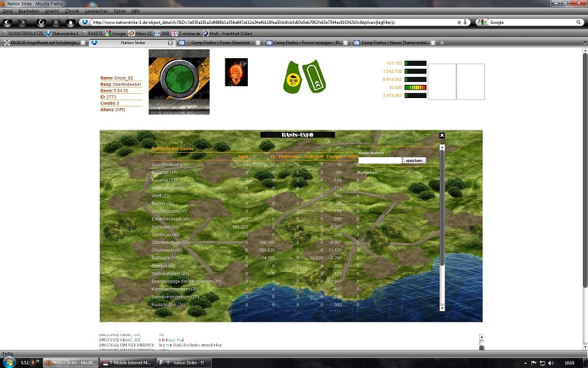Click the resource bar beside 141.153

pyautogui.click(x=416, y=64)
